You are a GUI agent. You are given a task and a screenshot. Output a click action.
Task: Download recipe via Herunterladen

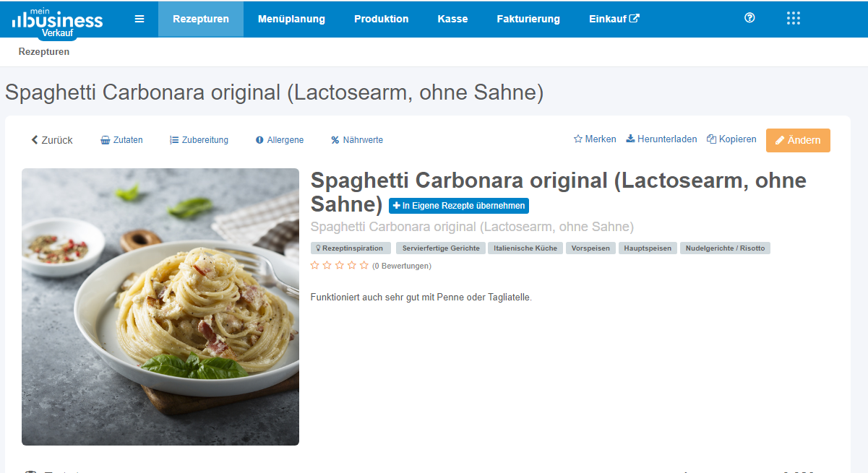(x=661, y=139)
